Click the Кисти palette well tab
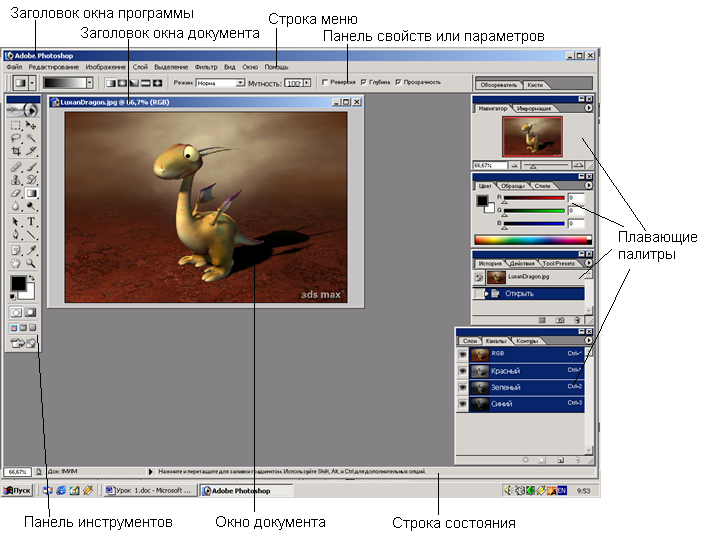This screenshot has width=702, height=542. pyautogui.click(x=535, y=85)
